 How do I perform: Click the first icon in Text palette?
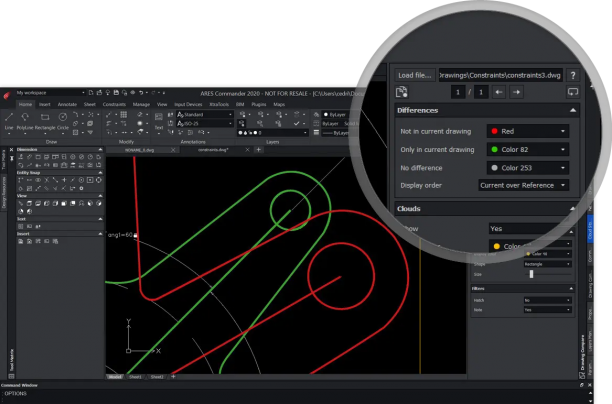click(21, 226)
